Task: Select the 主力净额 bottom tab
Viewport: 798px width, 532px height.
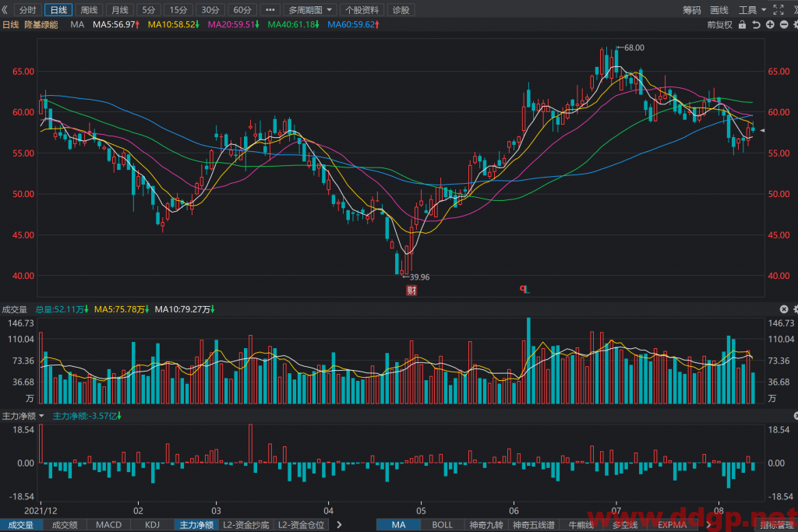Action: [196, 524]
